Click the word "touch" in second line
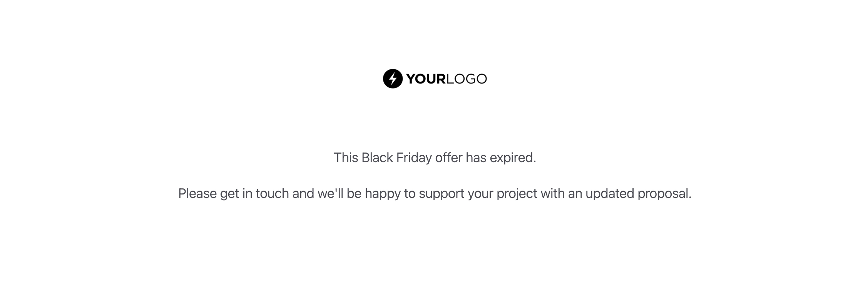Screen dimensions: 868x285 272,194
